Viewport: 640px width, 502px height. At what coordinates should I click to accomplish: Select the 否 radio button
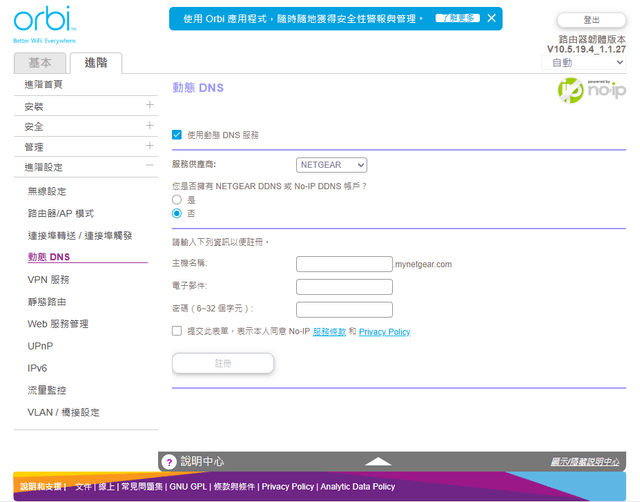(x=177, y=213)
